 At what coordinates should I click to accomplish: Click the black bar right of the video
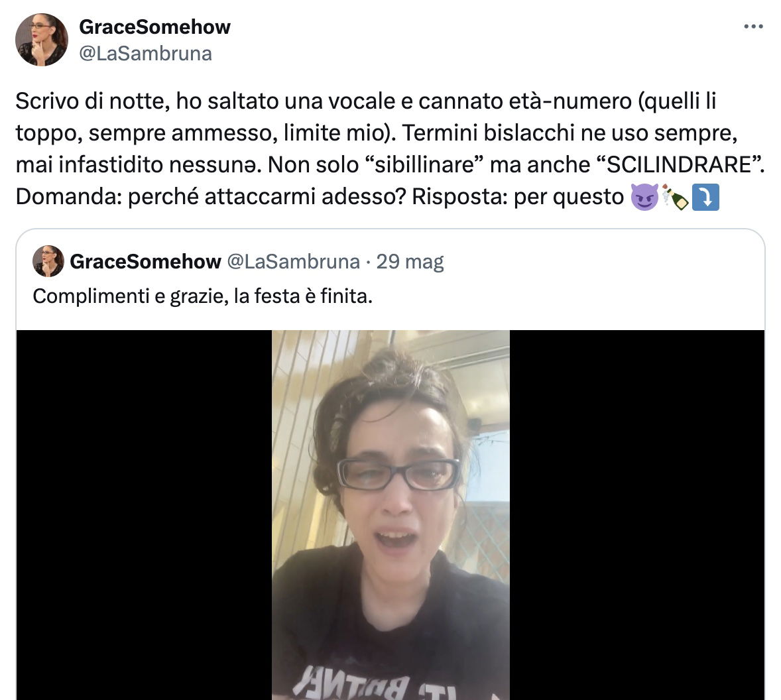pos(636,515)
